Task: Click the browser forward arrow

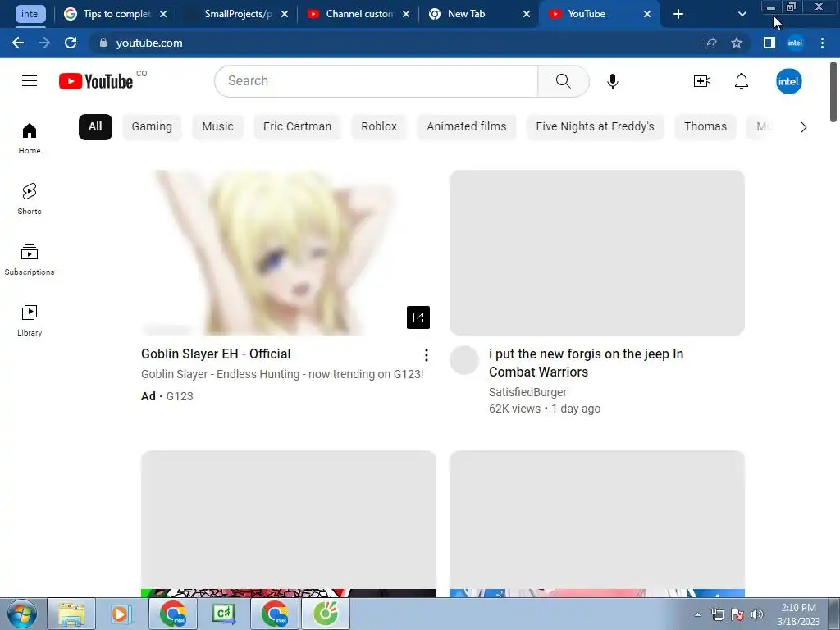Action: pyautogui.click(x=44, y=43)
